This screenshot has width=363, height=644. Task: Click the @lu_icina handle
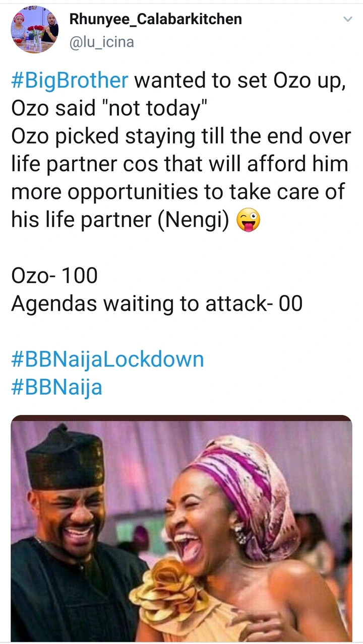pos(101,42)
